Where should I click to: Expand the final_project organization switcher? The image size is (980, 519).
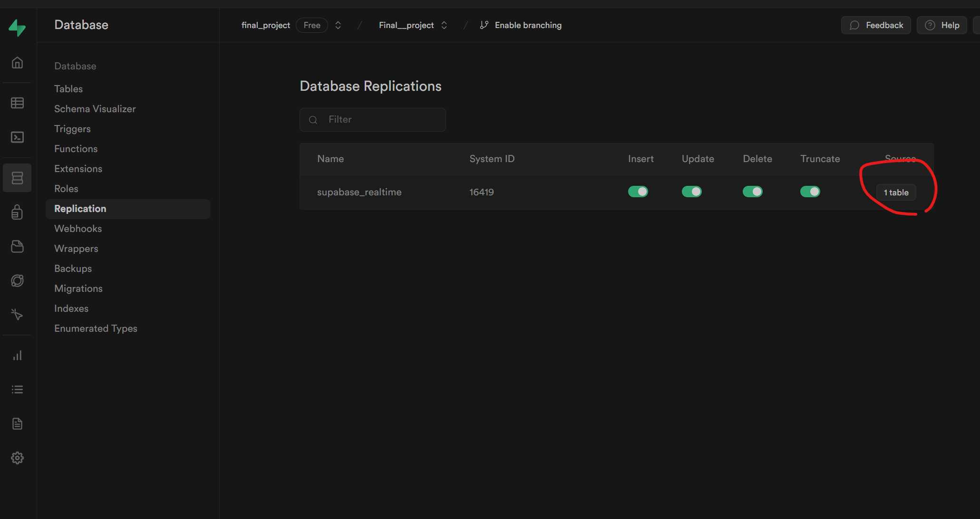(x=338, y=25)
